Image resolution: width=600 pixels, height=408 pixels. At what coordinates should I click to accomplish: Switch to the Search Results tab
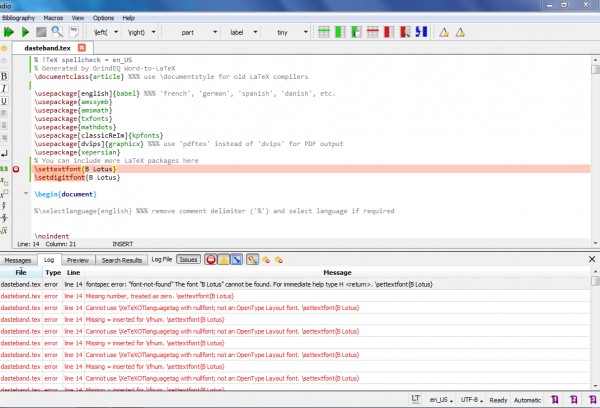pyautogui.click(x=122, y=260)
